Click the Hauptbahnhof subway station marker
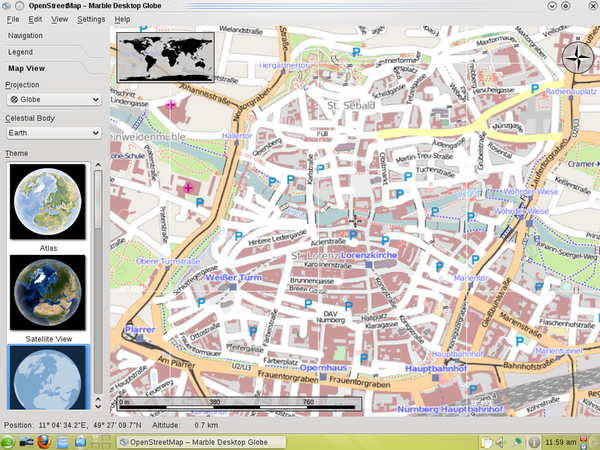This screenshot has height=450, width=600. [435, 378]
